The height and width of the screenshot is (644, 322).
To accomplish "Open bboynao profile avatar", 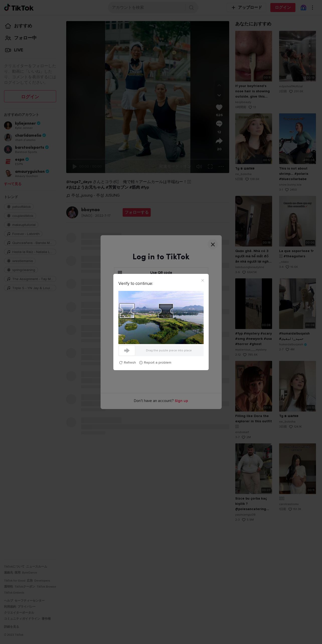I will tap(72, 212).
